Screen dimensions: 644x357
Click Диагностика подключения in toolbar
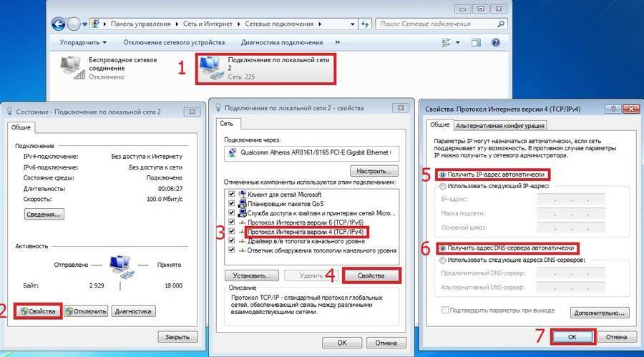click(282, 42)
